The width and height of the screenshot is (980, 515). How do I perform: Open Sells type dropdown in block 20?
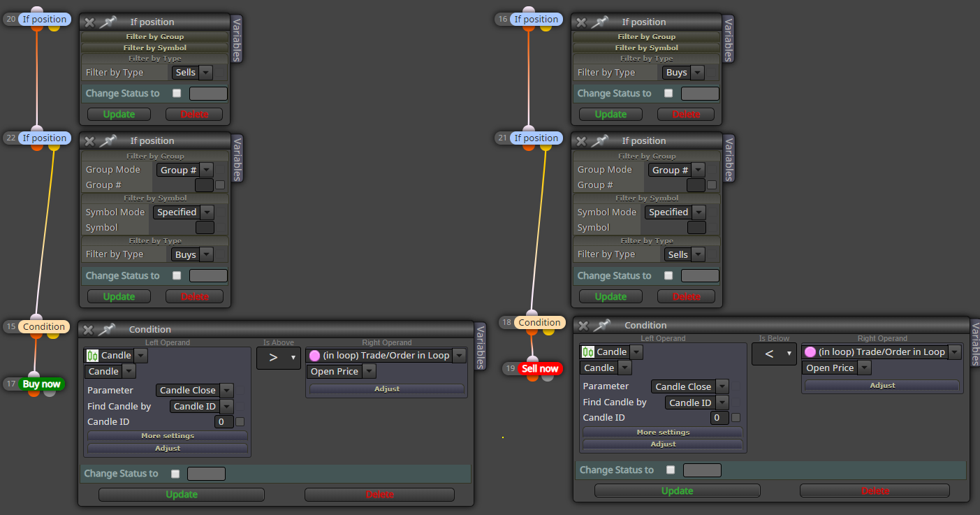tap(192, 73)
